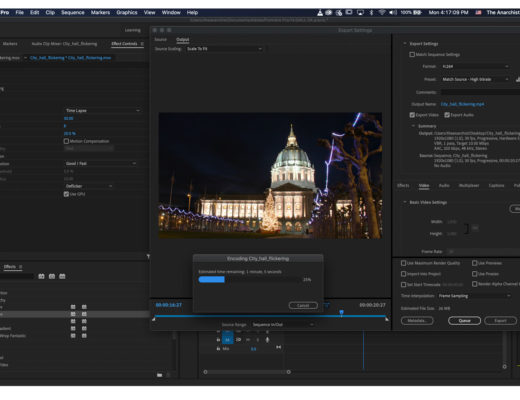Open the Effects panel menu icon
The width and height of the screenshot is (520, 400).
click(21, 267)
